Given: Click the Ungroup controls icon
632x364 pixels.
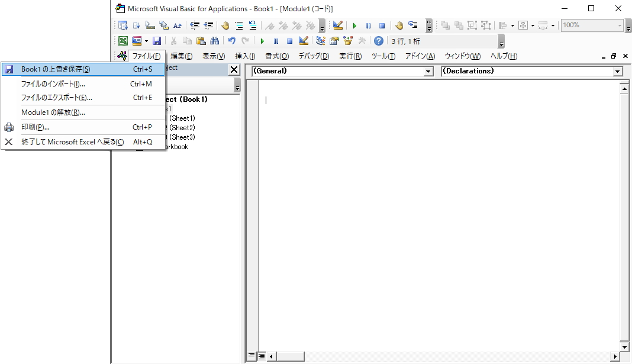Looking at the screenshot, I should (486, 25).
